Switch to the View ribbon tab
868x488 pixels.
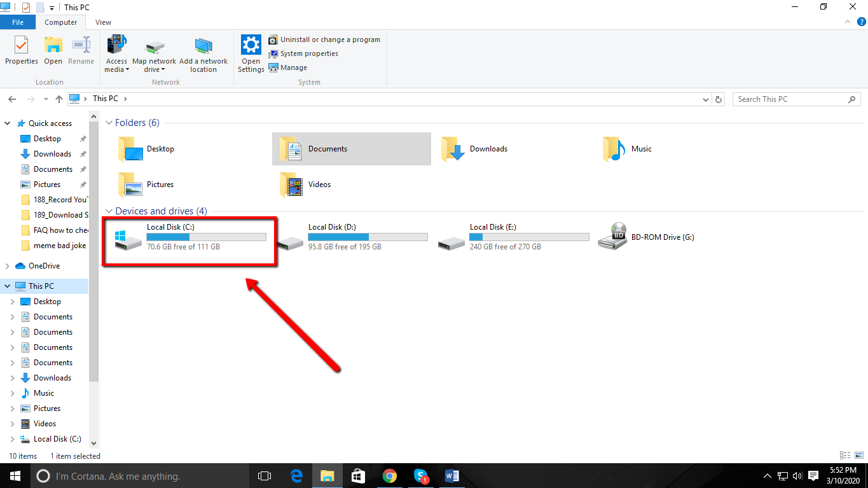point(102,22)
